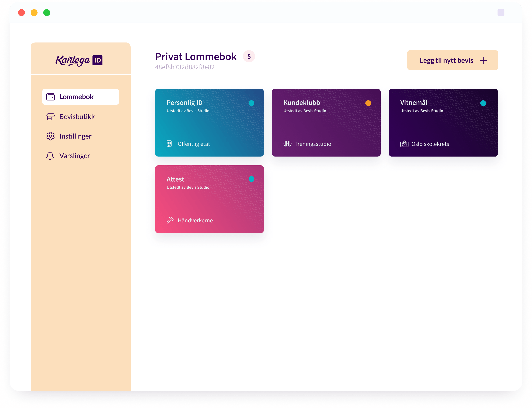Click the gear icon beside Instillinger
The width and height of the screenshot is (532, 408).
[51, 136]
